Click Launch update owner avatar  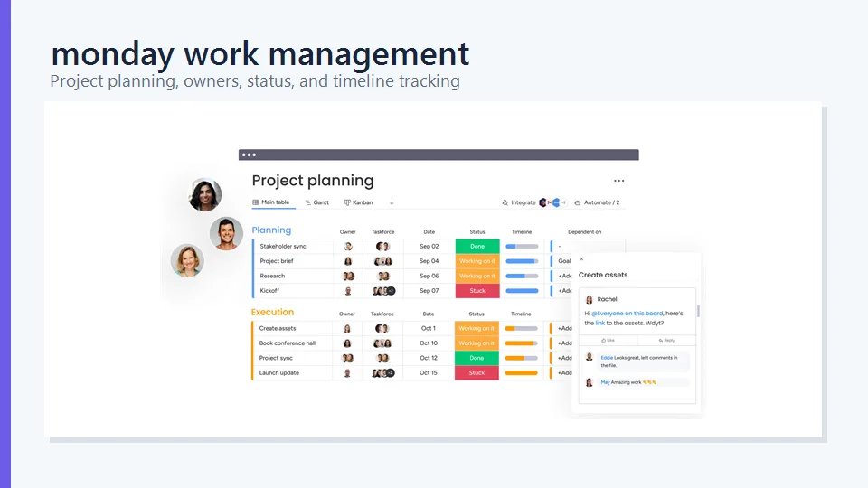click(347, 373)
